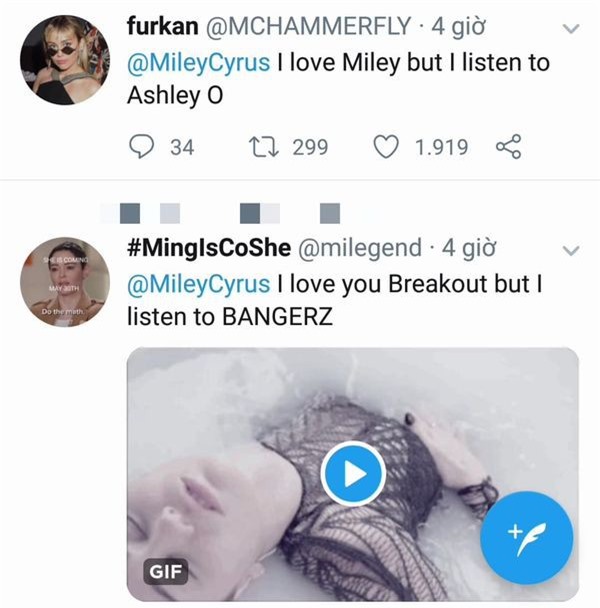The height and width of the screenshot is (608, 600).
Task: Expand options menu for furkan's tweet
Action: click(x=571, y=29)
